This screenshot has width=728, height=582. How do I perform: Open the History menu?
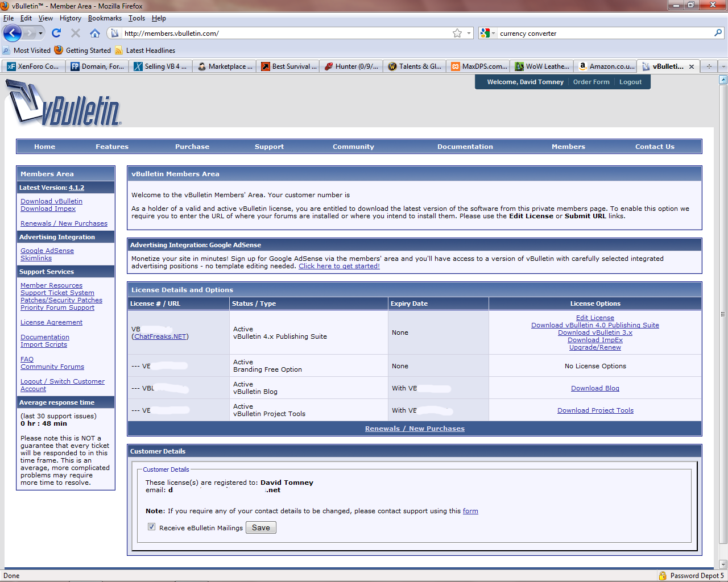71,18
